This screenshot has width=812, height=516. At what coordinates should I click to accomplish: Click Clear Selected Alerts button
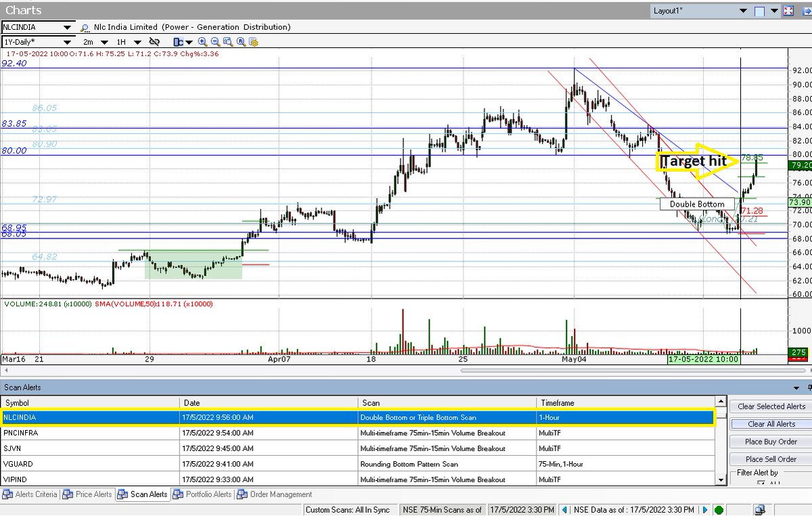coord(771,406)
